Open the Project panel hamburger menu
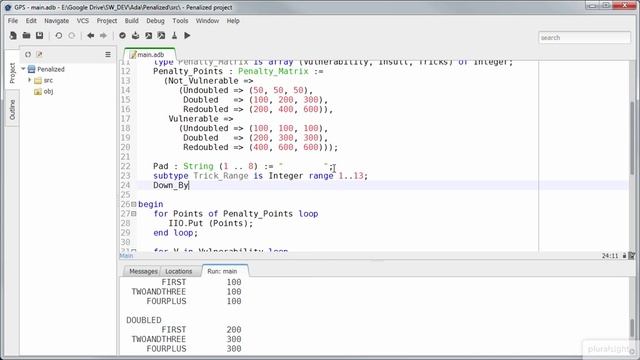 tap(108, 54)
